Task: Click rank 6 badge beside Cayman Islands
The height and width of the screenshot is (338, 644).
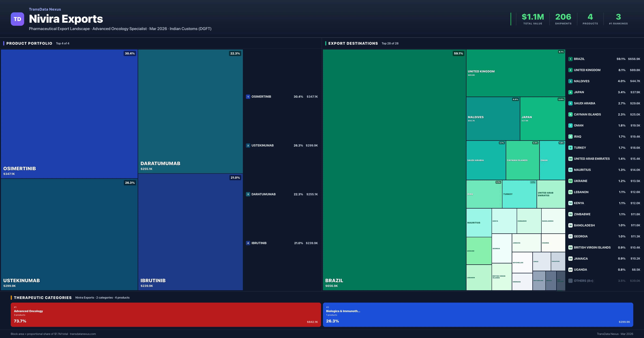Action: pyautogui.click(x=570, y=115)
